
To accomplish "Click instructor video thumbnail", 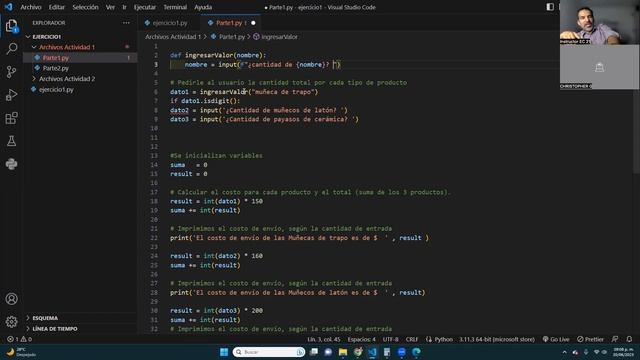I will [x=599, y=22].
